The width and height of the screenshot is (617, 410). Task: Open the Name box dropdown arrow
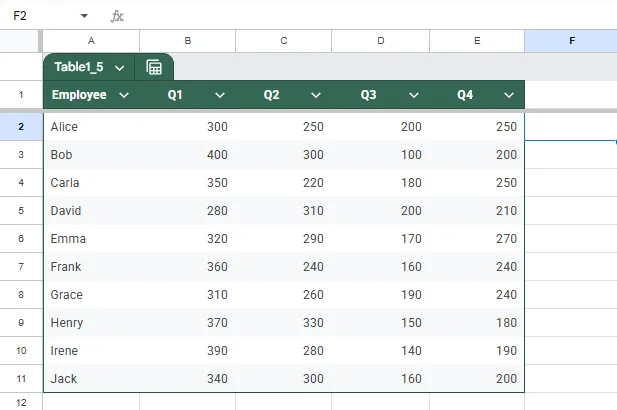(84, 16)
